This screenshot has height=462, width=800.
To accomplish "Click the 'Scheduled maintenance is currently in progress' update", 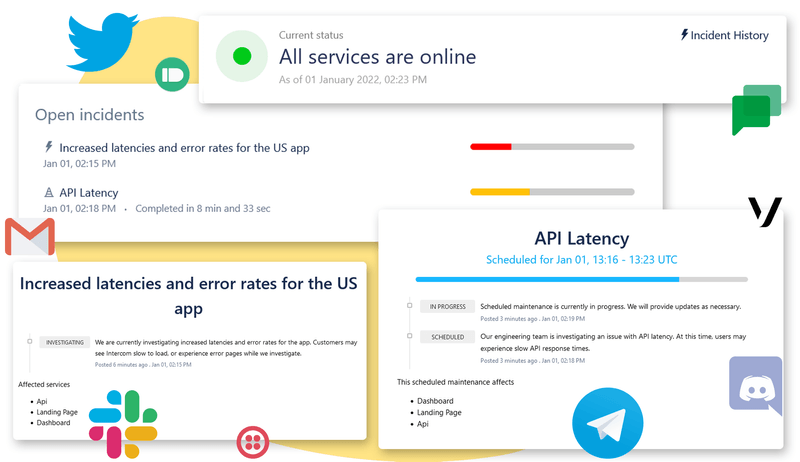I will point(611,306).
